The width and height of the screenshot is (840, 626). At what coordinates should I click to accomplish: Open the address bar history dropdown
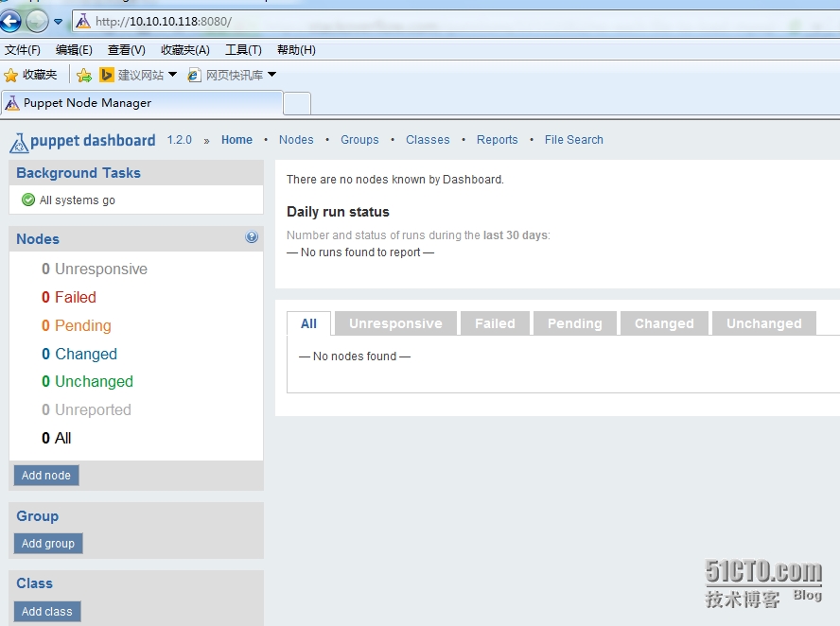tap(59, 19)
